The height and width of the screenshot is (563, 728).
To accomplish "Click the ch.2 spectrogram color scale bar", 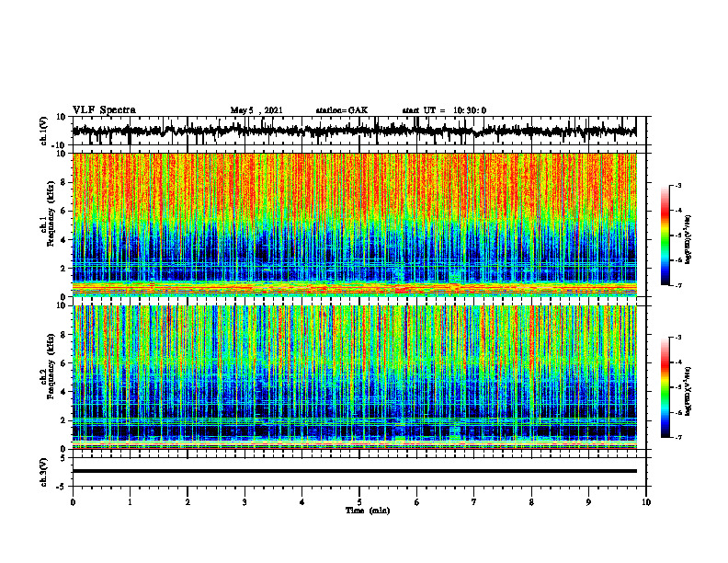I will click(665, 387).
